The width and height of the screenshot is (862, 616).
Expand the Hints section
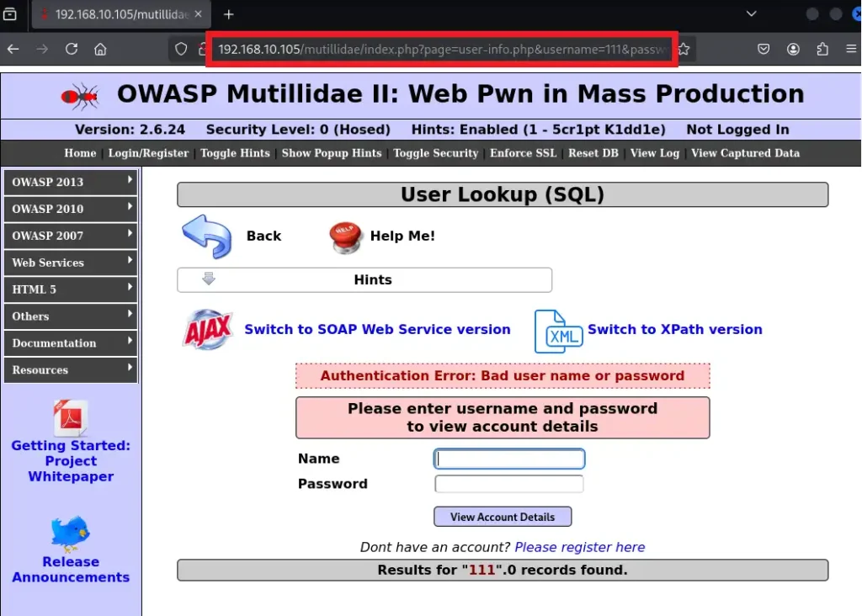tap(364, 279)
